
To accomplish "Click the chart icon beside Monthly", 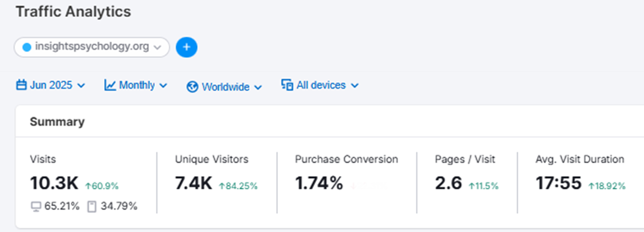I will [110, 85].
